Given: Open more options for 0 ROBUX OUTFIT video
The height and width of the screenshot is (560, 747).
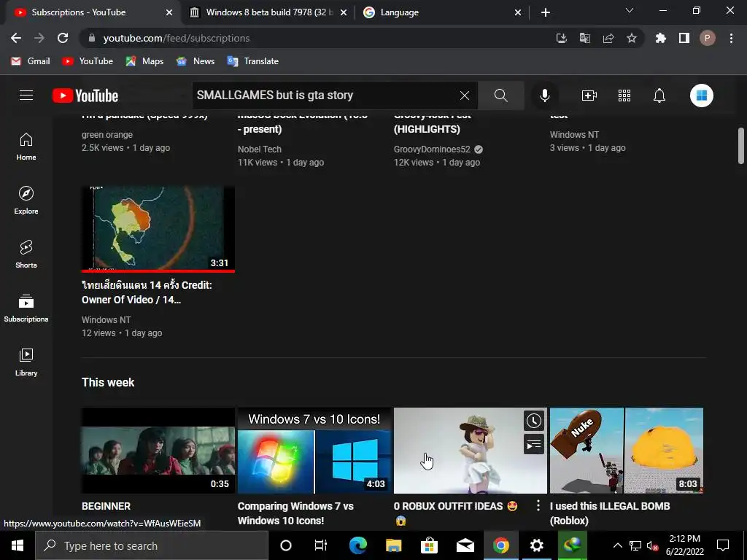Looking at the screenshot, I should [x=538, y=505].
